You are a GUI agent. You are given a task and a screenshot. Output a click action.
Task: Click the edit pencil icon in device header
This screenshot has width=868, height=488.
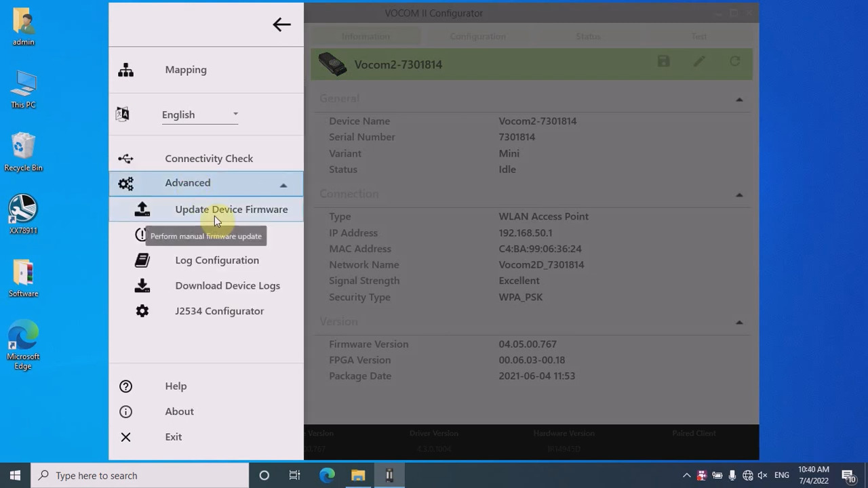click(x=699, y=62)
